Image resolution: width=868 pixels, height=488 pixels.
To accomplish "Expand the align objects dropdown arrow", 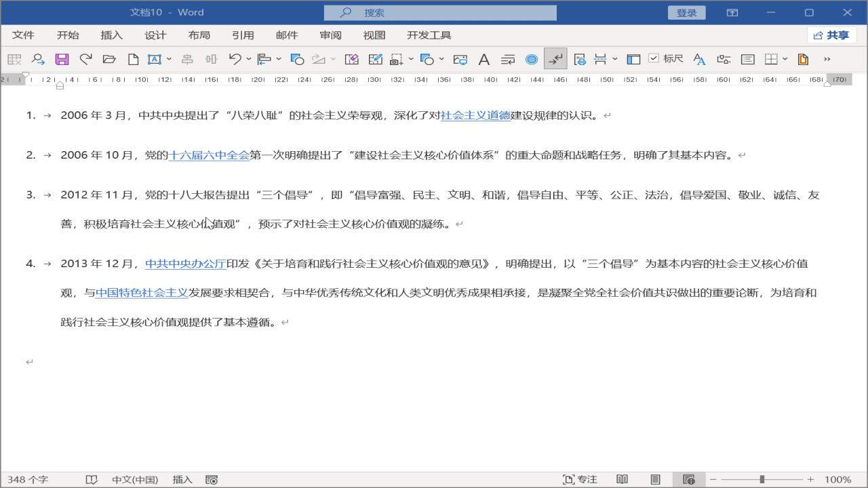I will click(x=279, y=59).
